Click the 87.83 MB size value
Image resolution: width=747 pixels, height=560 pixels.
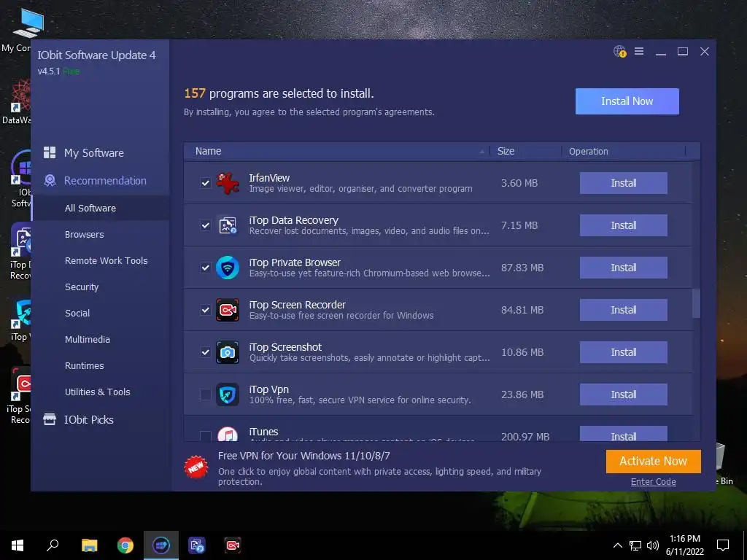click(522, 268)
